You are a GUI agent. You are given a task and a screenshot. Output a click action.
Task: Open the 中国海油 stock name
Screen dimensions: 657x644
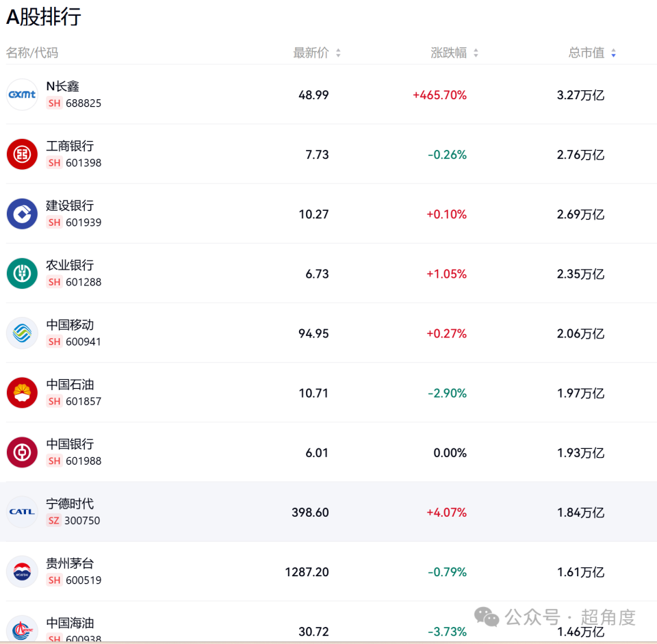pos(70,623)
